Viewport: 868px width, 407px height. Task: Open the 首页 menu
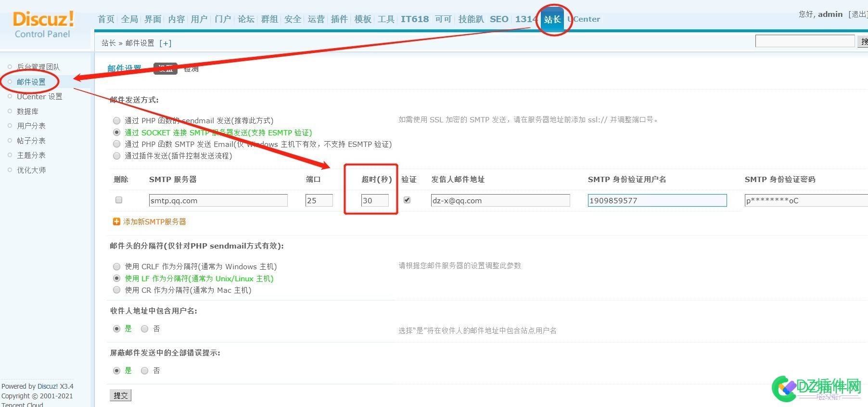[106, 19]
